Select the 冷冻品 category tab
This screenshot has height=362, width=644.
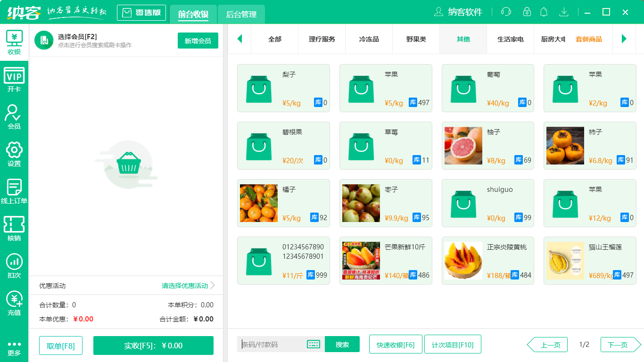(369, 40)
